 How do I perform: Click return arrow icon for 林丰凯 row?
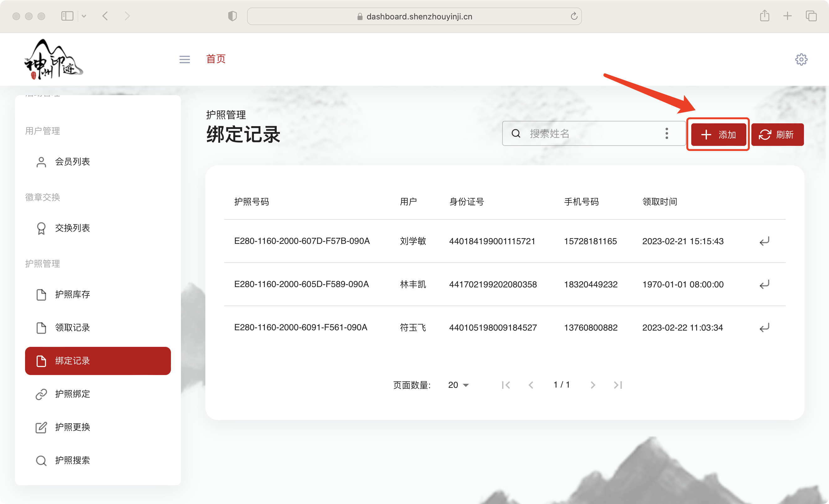pos(764,284)
